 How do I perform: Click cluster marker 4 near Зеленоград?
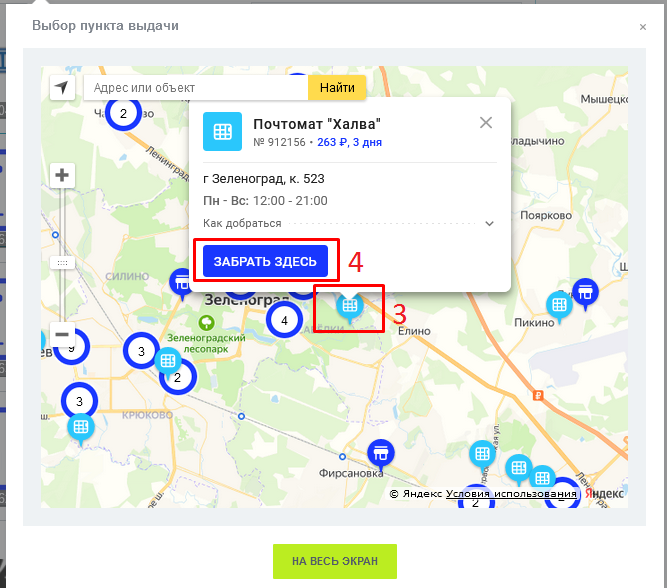click(x=284, y=320)
